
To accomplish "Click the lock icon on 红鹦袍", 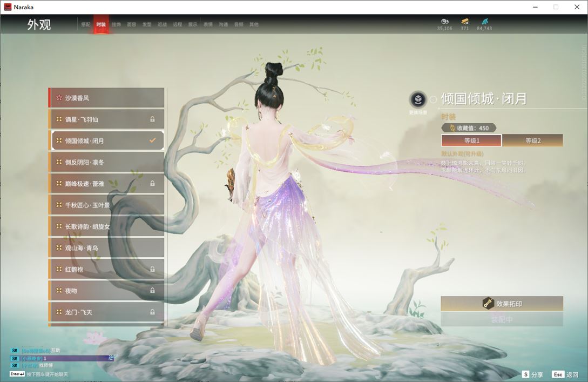I will 152,269.
